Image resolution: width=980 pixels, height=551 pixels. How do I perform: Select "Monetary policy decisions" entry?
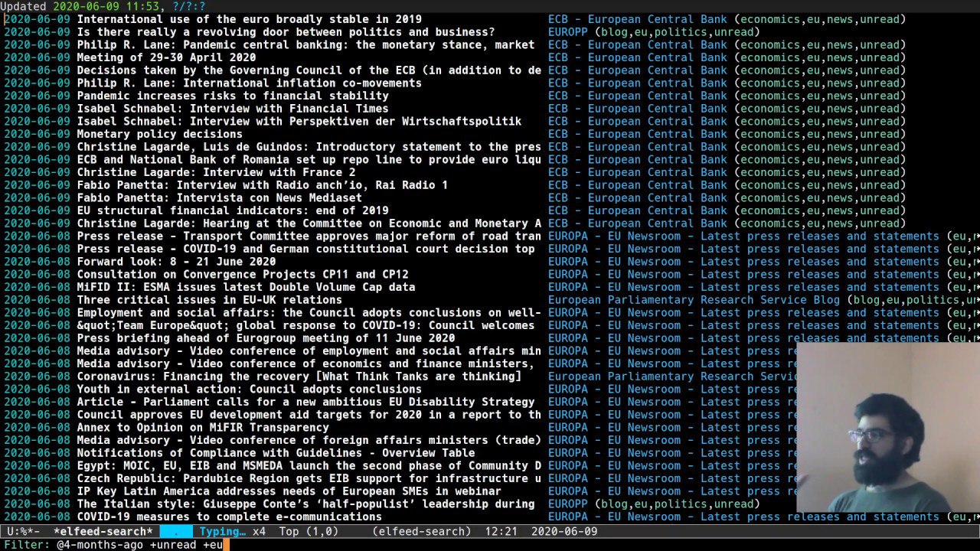tap(159, 134)
